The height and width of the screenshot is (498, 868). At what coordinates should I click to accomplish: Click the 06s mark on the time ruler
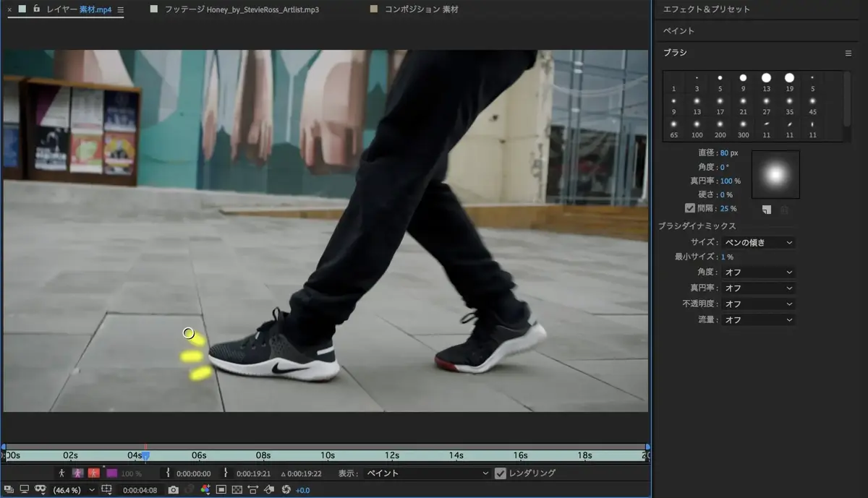(199, 456)
